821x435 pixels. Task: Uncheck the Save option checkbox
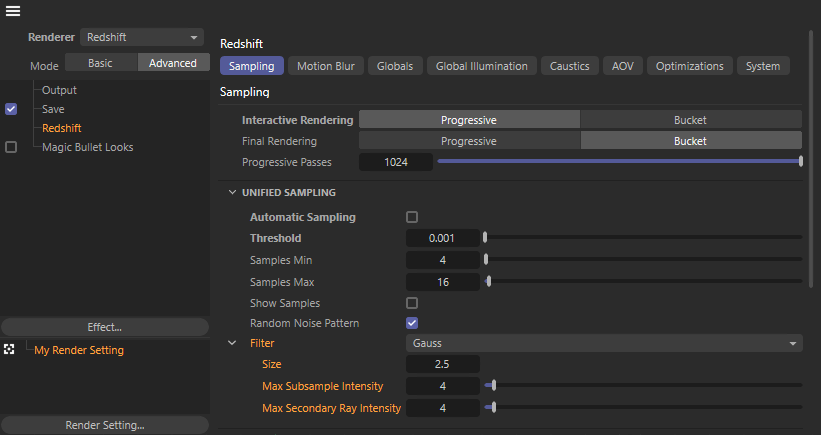pyautogui.click(x=11, y=109)
